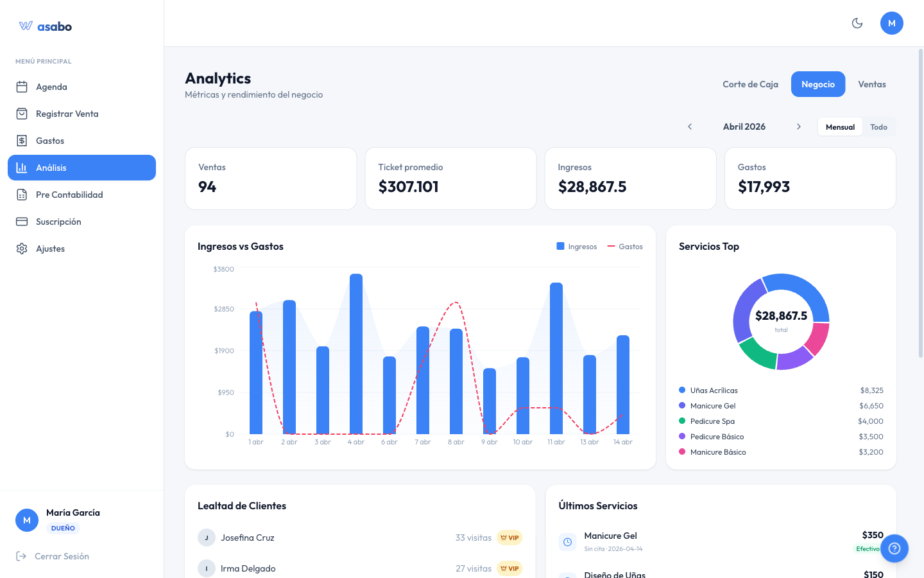Click the 4 abr income bar

[356, 354]
